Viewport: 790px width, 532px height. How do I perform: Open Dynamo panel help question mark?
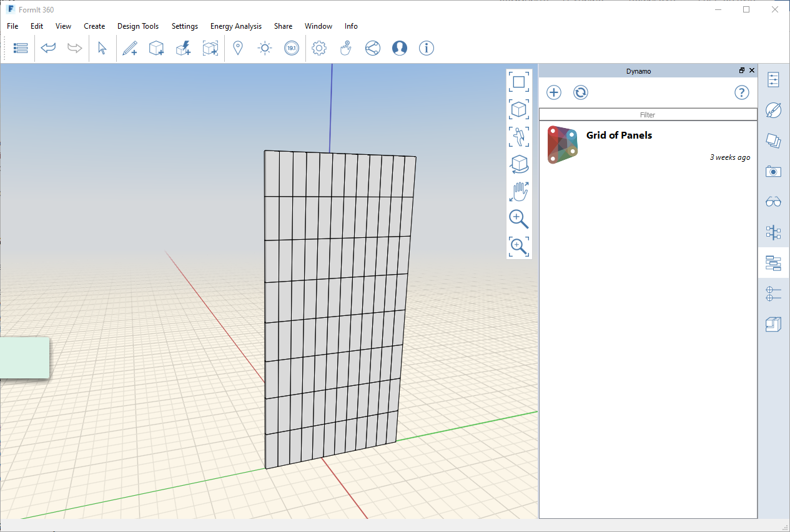coord(741,92)
